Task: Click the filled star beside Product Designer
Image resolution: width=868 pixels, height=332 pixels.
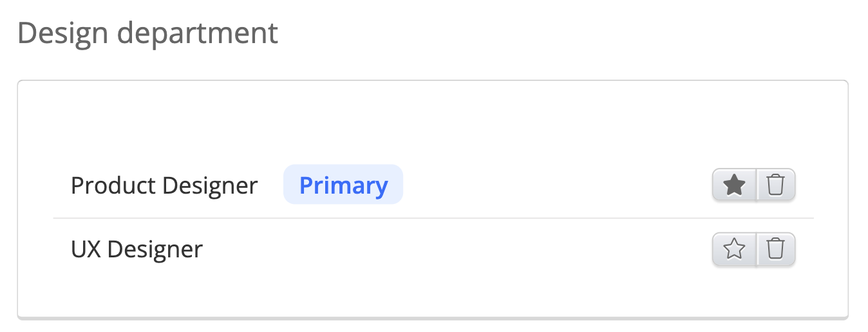Action: [x=734, y=186]
